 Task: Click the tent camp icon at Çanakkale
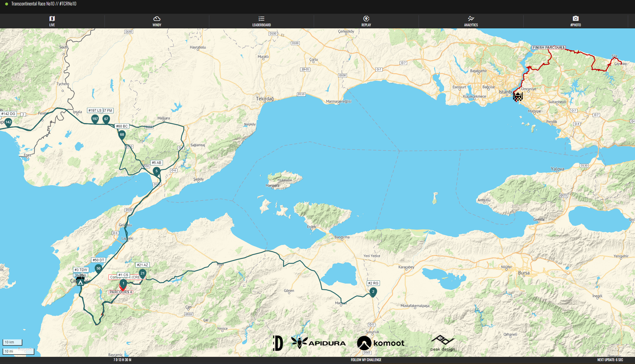pos(80,282)
